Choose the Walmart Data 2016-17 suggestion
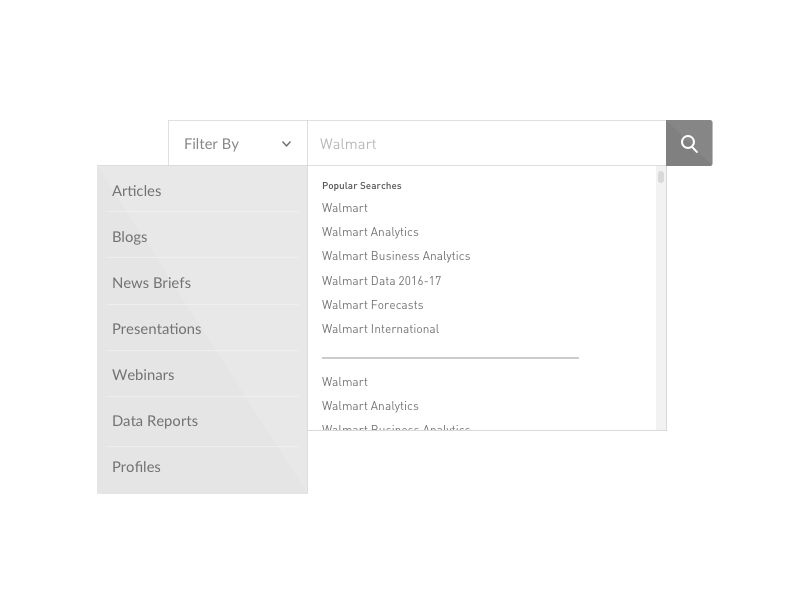The height and width of the screenshot is (600, 800). (x=382, y=281)
